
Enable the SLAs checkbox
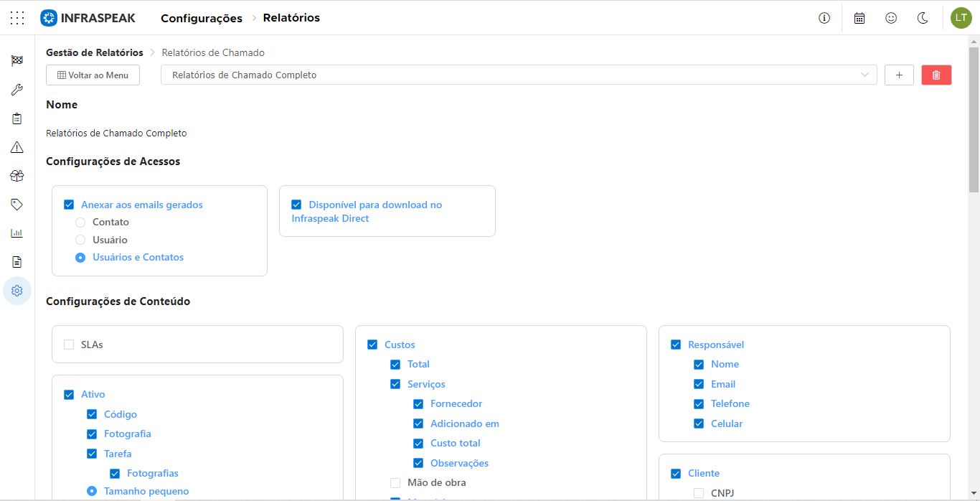pyautogui.click(x=69, y=345)
